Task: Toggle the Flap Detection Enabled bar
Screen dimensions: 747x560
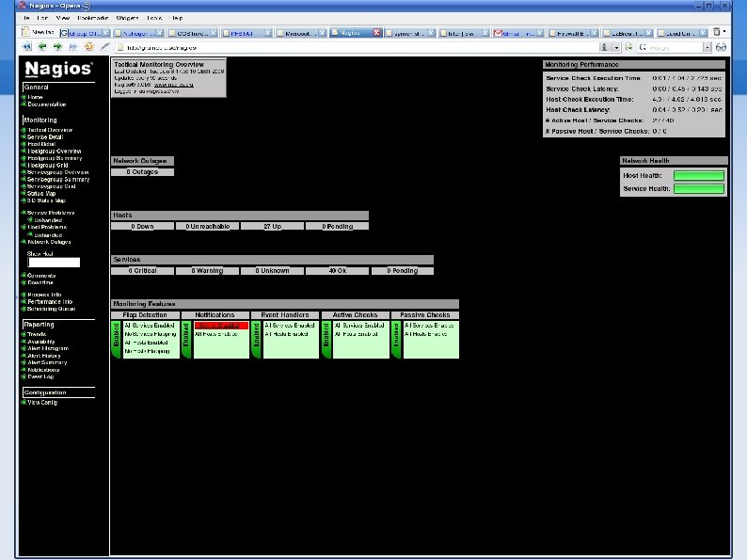Action: pyautogui.click(x=117, y=340)
